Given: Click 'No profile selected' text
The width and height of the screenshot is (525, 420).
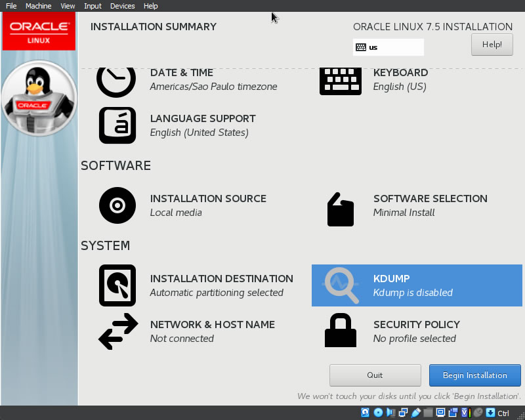Looking at the screenshot, I should coord(415,339).
